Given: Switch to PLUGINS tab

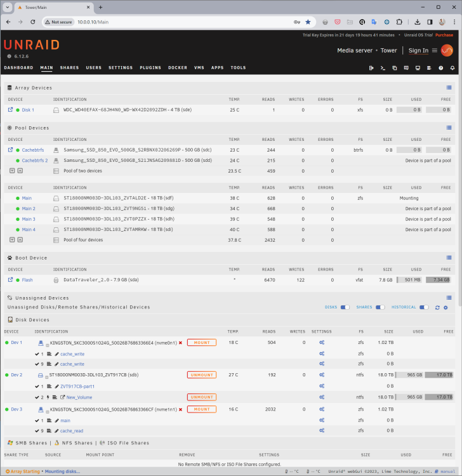Looking at the screenshot, I should (x=150, y=68).
